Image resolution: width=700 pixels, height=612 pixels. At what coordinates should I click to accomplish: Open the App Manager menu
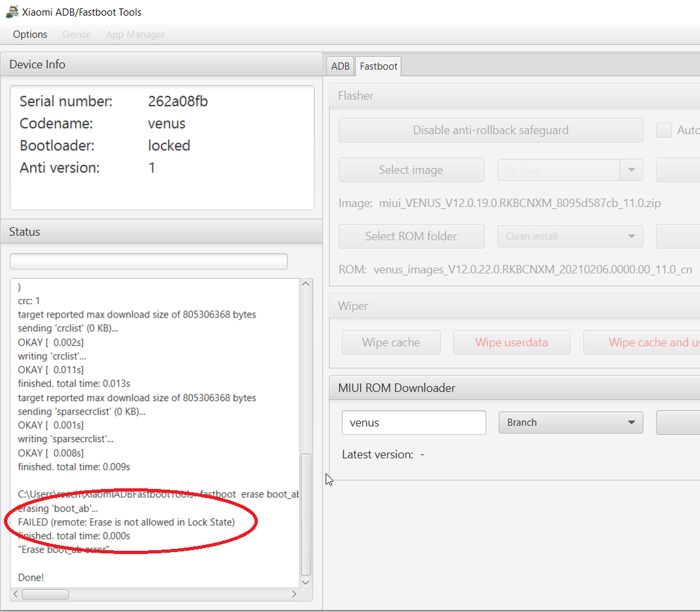(135, 35)
